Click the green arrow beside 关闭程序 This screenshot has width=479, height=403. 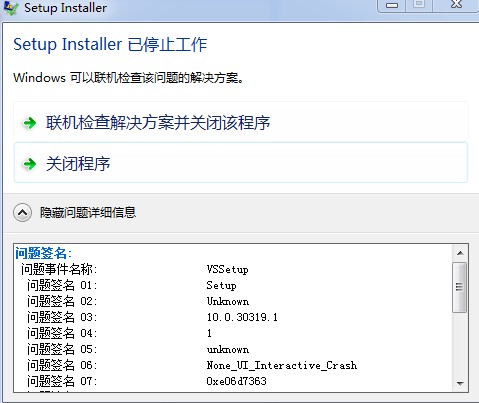coord(30,164)
